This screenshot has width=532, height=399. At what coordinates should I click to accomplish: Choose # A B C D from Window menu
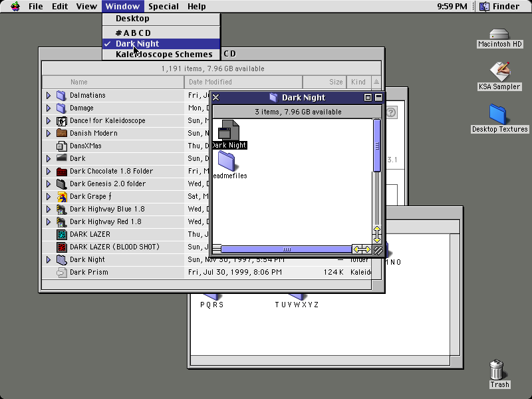pyautogui.click(x=161, y=33)
